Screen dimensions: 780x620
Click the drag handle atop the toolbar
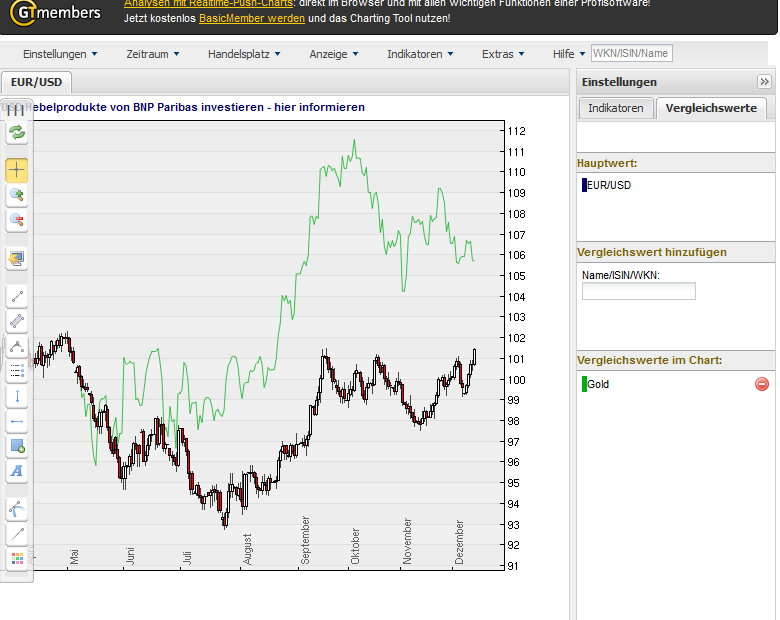(16, 110)
